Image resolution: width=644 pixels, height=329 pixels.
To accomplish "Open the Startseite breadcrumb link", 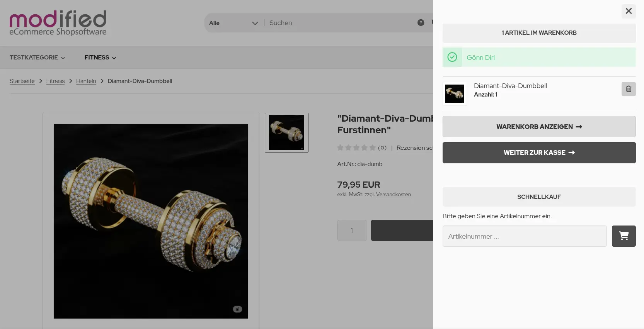I will (22, 81).
